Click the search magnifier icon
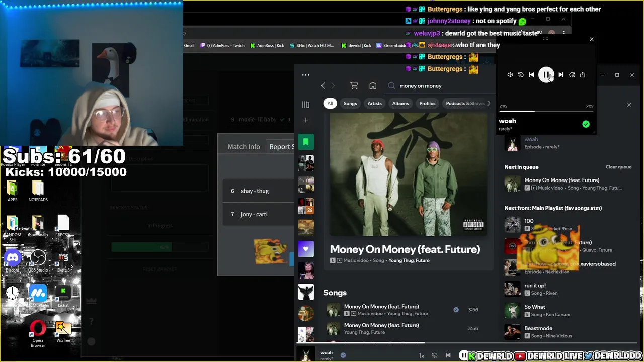Image resolution: width=644 pixels, height=362 pixels. (x=391, y=86)
